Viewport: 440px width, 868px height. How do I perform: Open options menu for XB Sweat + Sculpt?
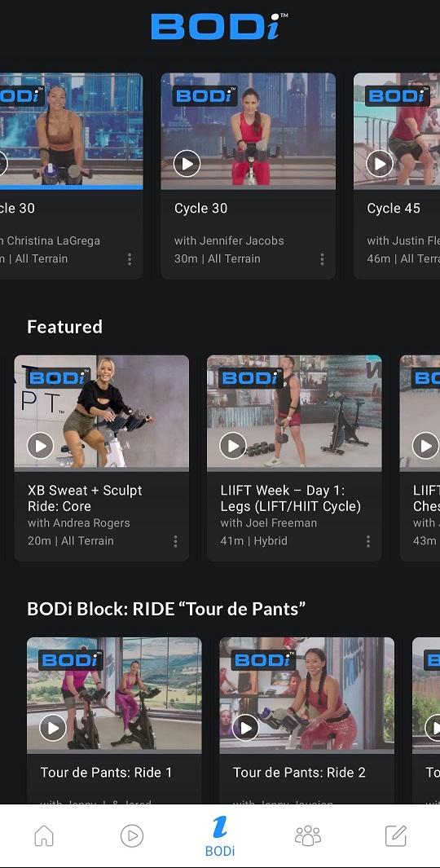tap(175, 541)
